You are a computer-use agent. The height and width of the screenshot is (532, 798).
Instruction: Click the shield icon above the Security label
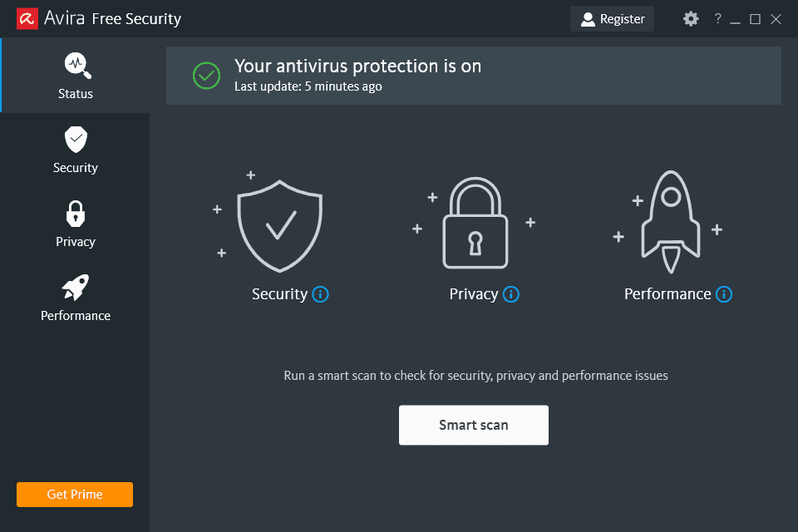(x=280, y=223)
